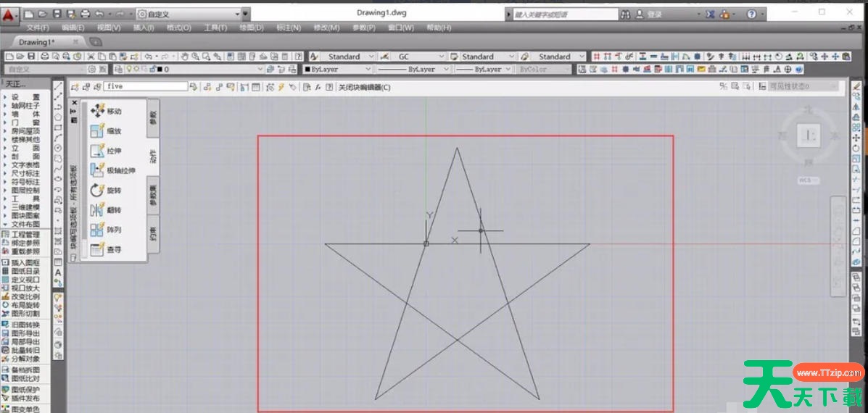Switch to the 参数集 palette tab
Screen dimensions: 868x413
pyautogui.click(x=153, y=196)
